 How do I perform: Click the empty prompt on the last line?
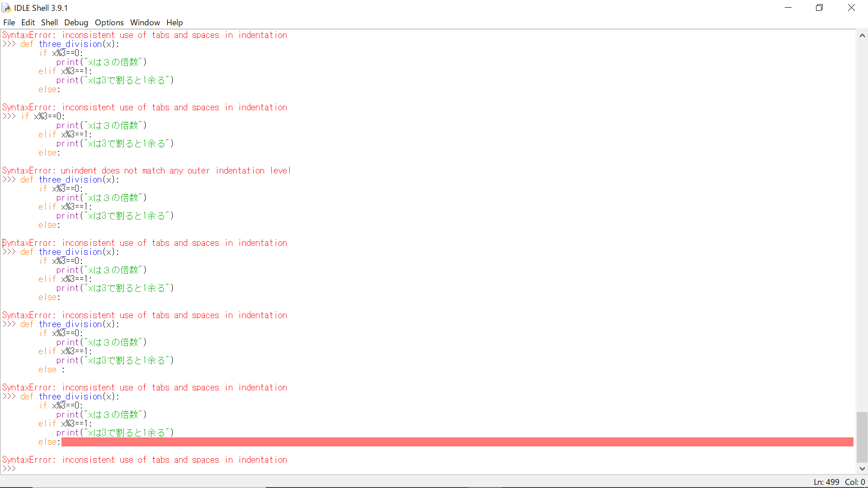click(9, 469)
